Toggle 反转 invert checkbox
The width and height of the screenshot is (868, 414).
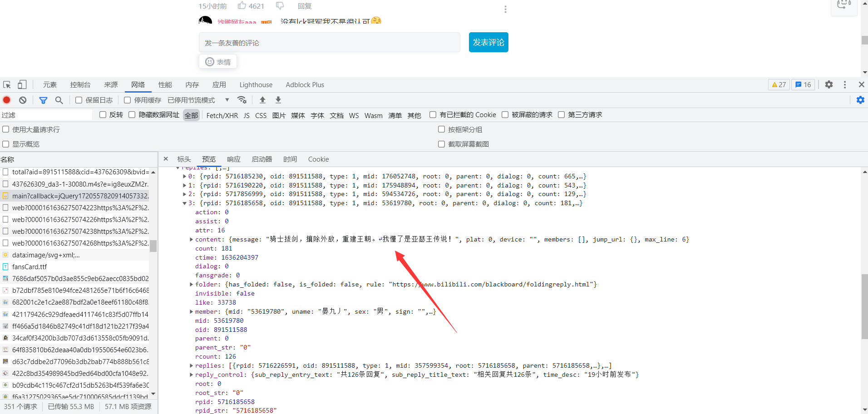tap(103, 114)
